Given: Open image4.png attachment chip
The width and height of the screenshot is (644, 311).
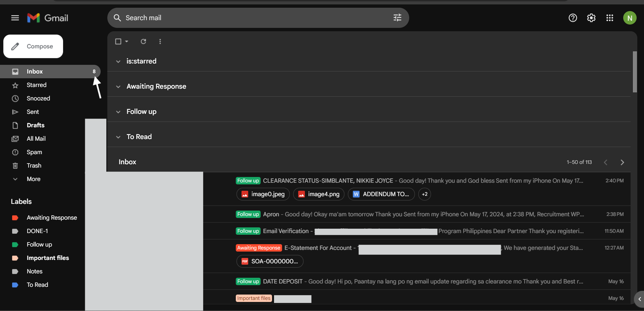Looking at the screenshot, I should pos(319,194).
